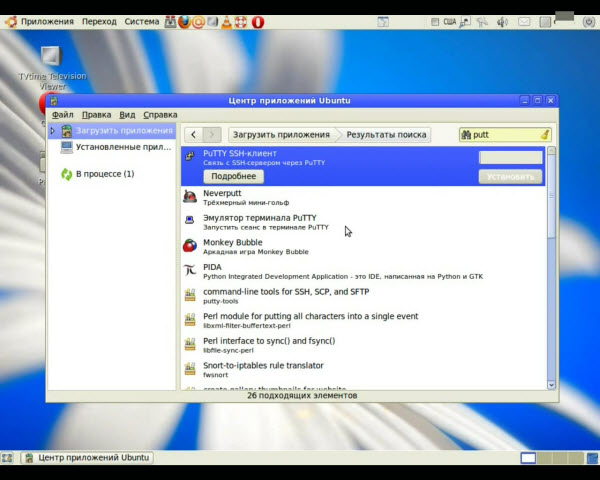Click the Результаты поиска breadcrumb button
600x480 pixels.
click(386, 135)
